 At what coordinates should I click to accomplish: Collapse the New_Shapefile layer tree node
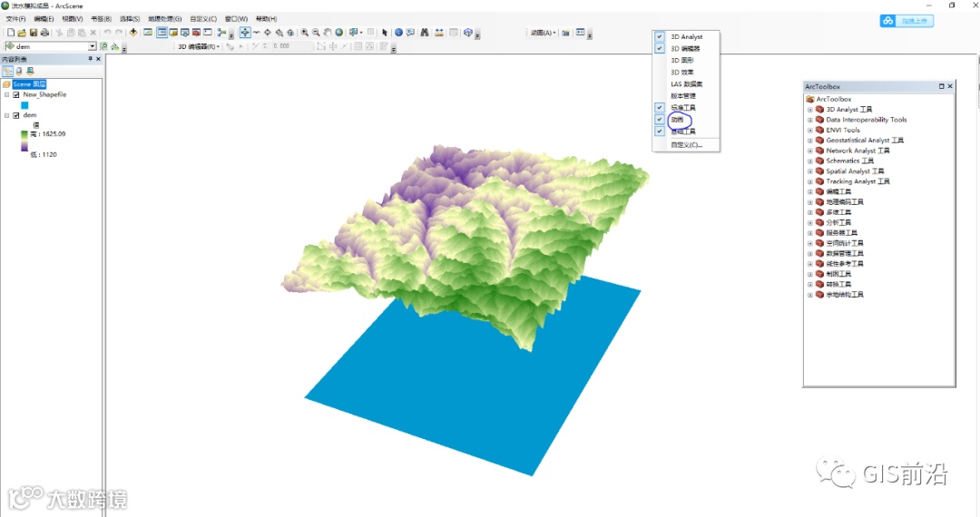point(7,95)
